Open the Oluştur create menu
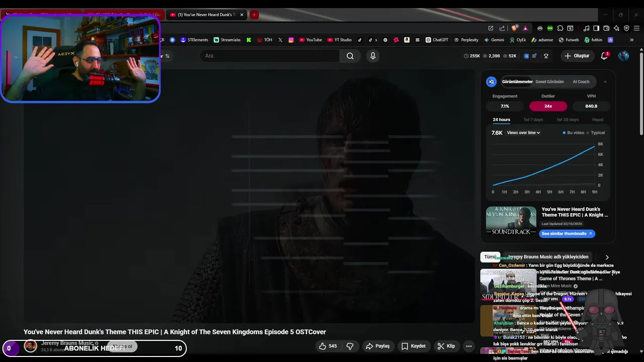This screenshot has height=362, width=644. (x=577, y=56)
